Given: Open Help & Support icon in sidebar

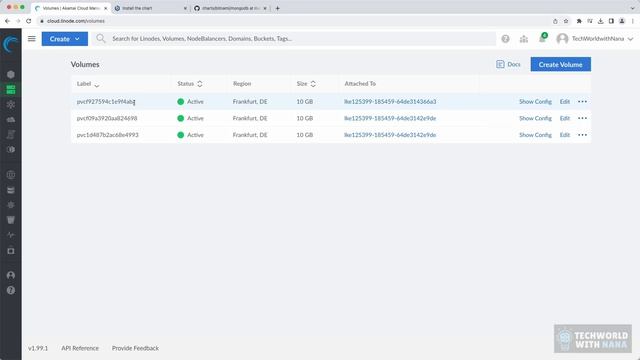Looking at the screenshot, I should point(11,290).
